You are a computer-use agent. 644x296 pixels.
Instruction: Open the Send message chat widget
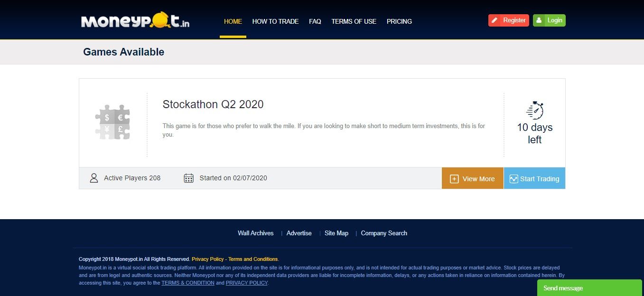pyautogui.click(x=589, y=288)
